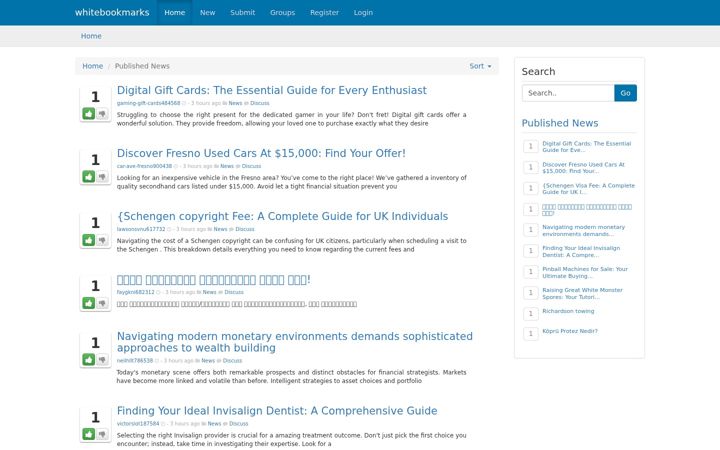Upvote the Digital Gift Cards story
Screen dimensions: 720x450
click(89, 113)
